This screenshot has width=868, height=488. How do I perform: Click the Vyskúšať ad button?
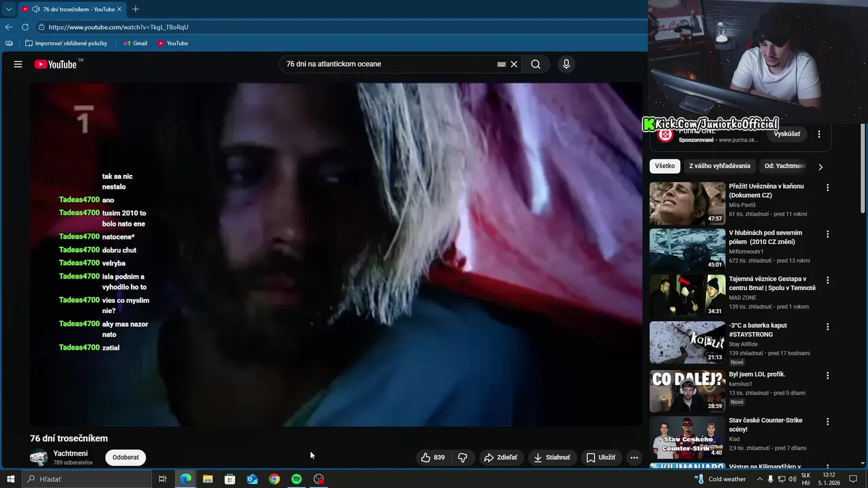pyautogui.click(x=787, y=134)
